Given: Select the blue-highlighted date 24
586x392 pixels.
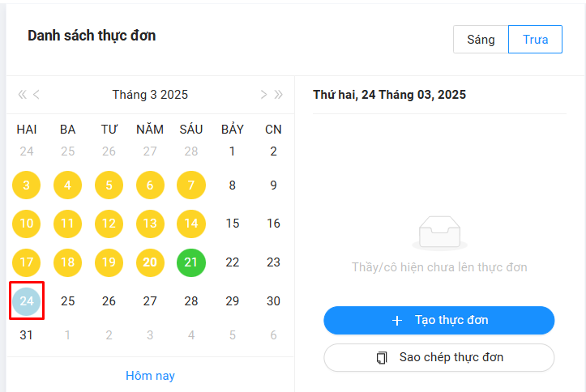Looking at the screenshot, I should pyautogui.click(x=27, y=301).
